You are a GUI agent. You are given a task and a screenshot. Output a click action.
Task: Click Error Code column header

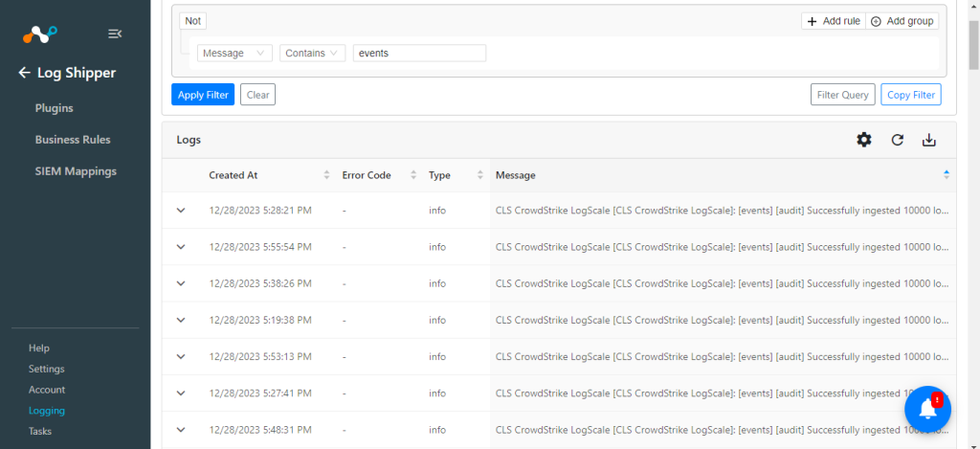click(367, 176)
